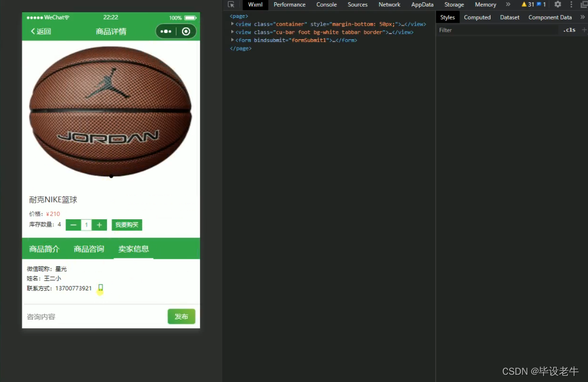Increase quantity with plus button
588x382 pixels.
tap(99, 225)
